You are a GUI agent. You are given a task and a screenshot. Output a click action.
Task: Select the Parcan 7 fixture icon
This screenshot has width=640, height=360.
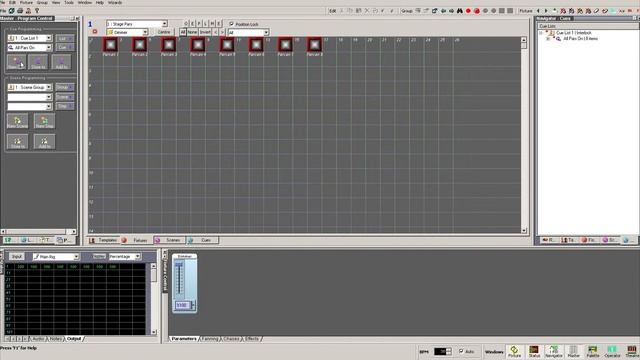[285, 44]
